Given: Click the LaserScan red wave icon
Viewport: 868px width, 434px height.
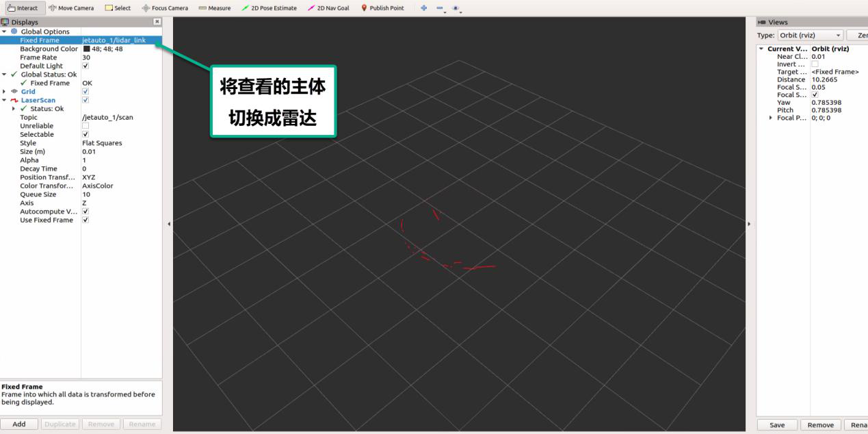Looking at the screenshot, I should pyautogui.click(x=14, y=100).
